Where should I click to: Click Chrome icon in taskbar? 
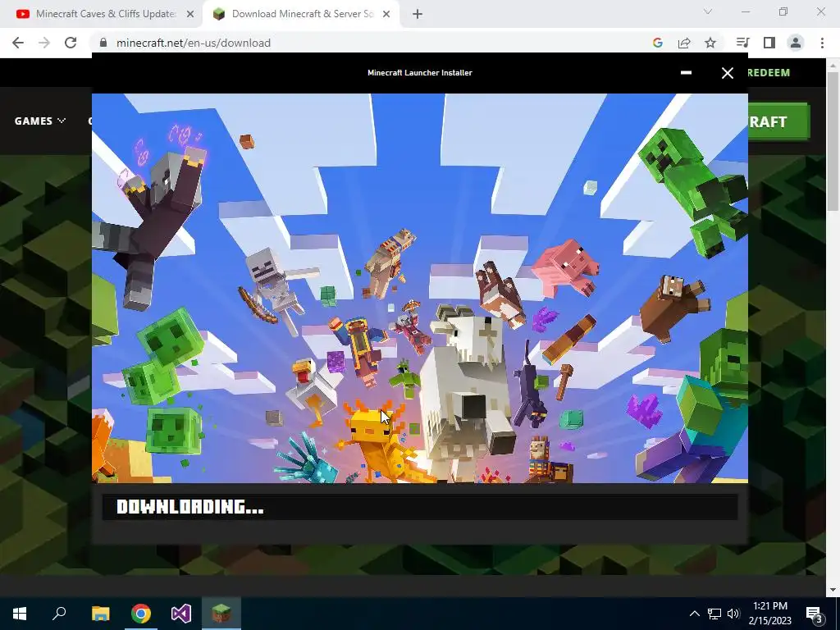[x=141, y=614]
